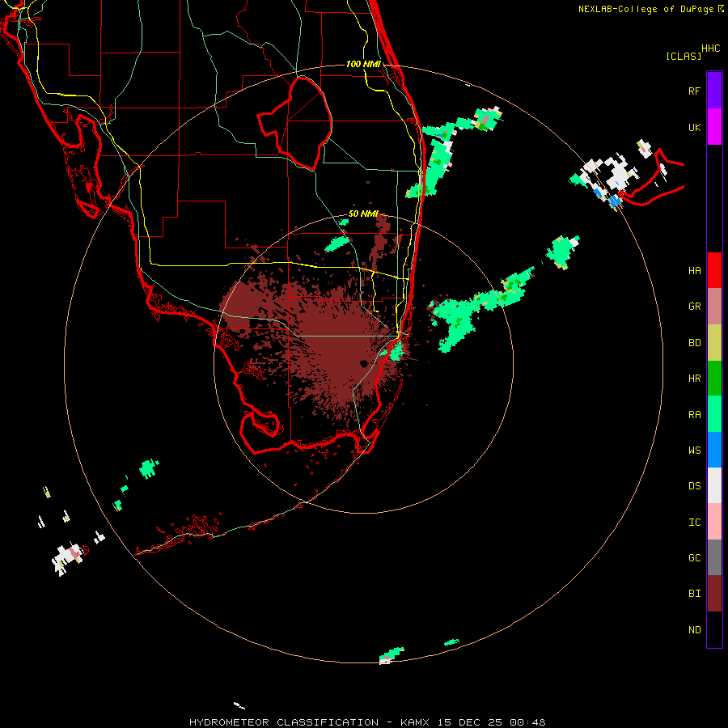Click the "GC" legend label
The height and width of the screenshot is (728, 728).
pos(694,557)
